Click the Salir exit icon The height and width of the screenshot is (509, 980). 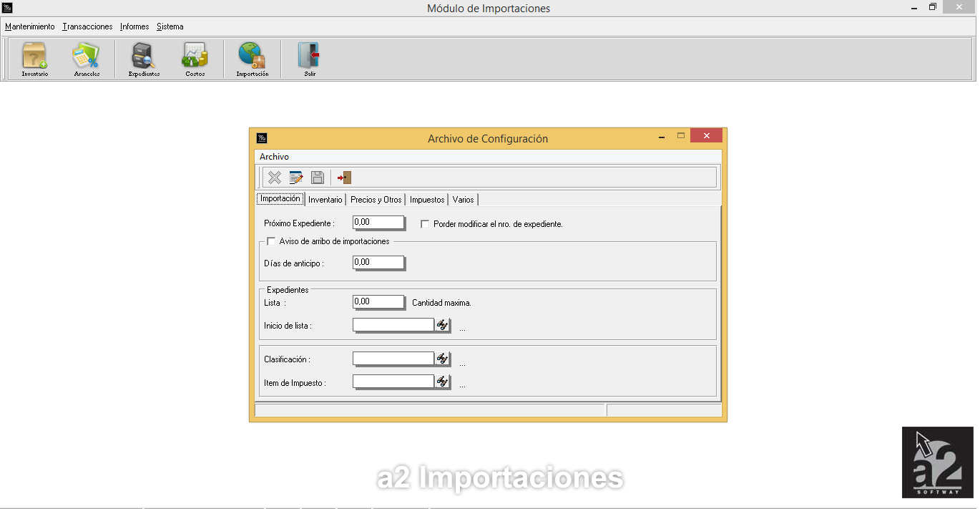pos(309,59)
